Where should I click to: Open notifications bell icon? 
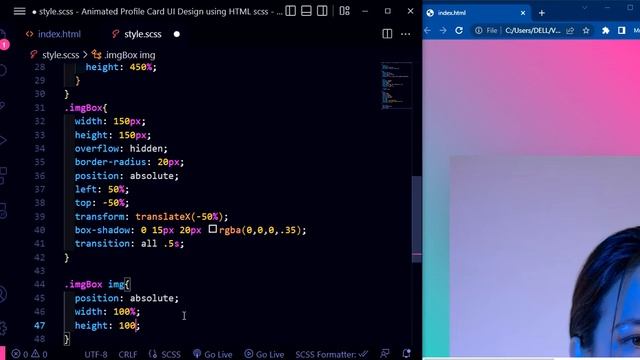(406, 354)
